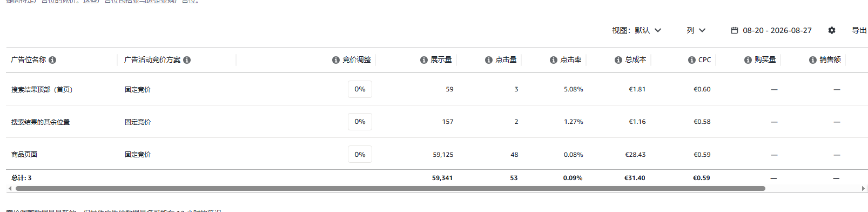The width and height of the screenshot is (868, 212).
Task: Edit bid adjustment for 搜索结果顶部（首页）
Action: pos(360,89)
